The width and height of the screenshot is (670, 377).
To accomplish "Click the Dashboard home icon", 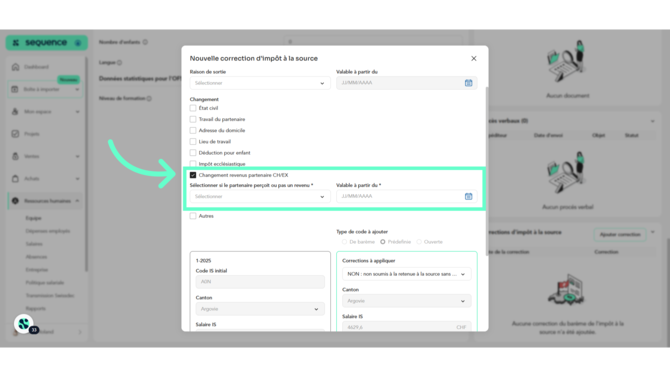I will (x=15, y=67).
